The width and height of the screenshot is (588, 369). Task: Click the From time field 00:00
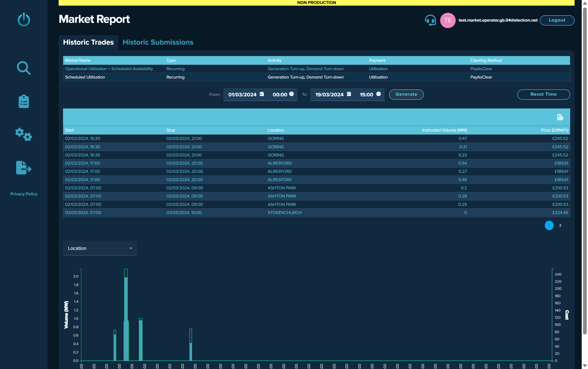click(x=280, y=95)
